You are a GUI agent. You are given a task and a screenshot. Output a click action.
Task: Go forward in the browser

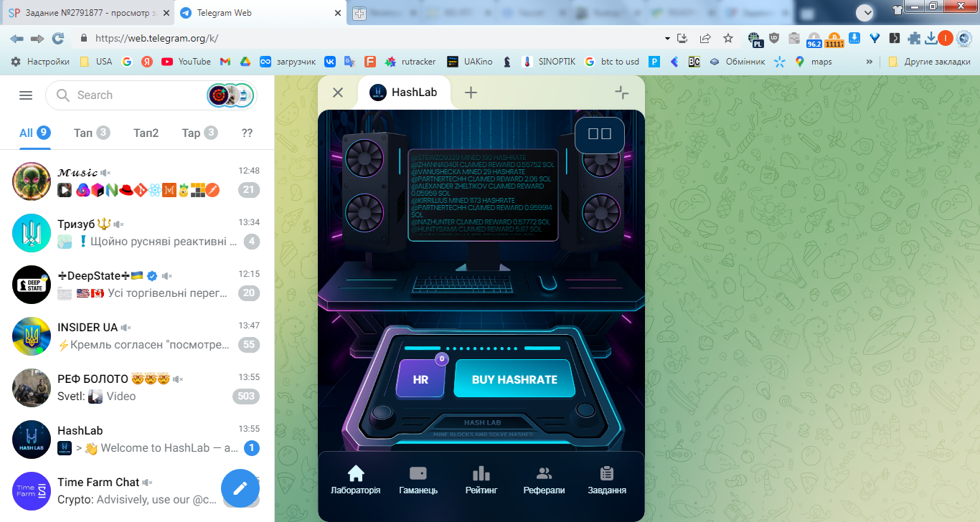point(37,38)
